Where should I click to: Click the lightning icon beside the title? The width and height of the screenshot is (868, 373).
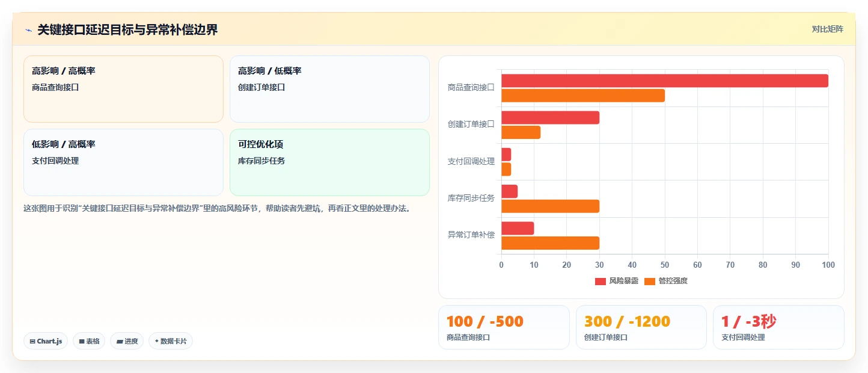[x=28, y=30]
